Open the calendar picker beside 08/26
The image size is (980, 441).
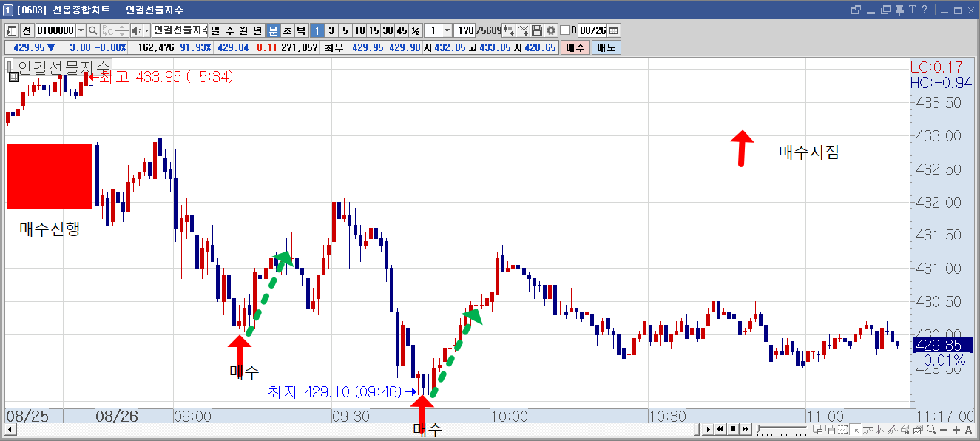pos(614,30)
